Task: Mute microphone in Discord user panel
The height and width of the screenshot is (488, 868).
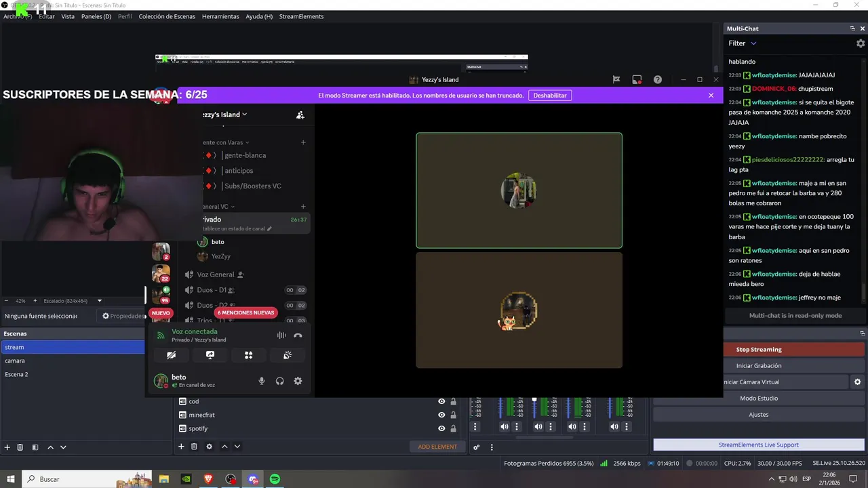Action: [262, 381]
